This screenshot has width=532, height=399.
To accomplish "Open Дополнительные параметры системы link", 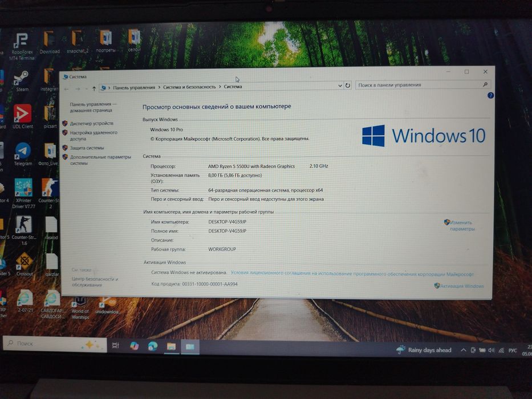I will point(100,160).
